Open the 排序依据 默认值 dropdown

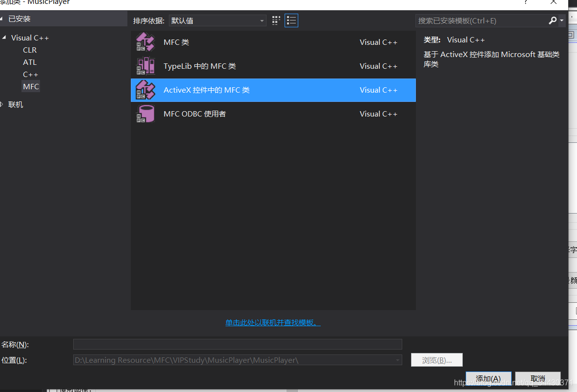pyautogui.click(x=217, y=20)
